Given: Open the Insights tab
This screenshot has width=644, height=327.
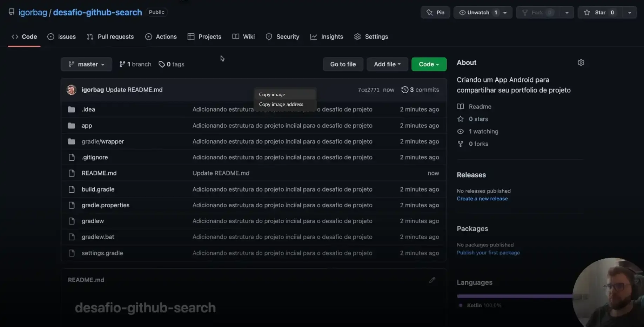Looking at the screenshot, I should [x=327, y=36].
